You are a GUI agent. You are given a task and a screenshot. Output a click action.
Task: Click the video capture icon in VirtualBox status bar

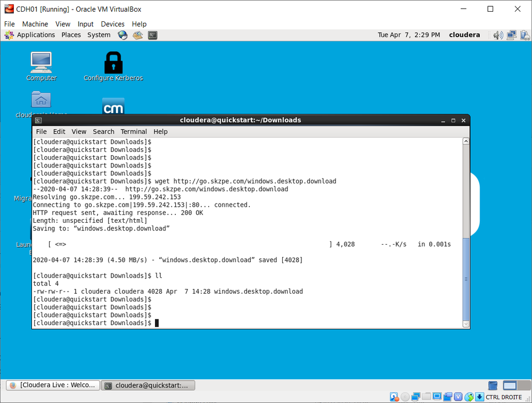448,397
